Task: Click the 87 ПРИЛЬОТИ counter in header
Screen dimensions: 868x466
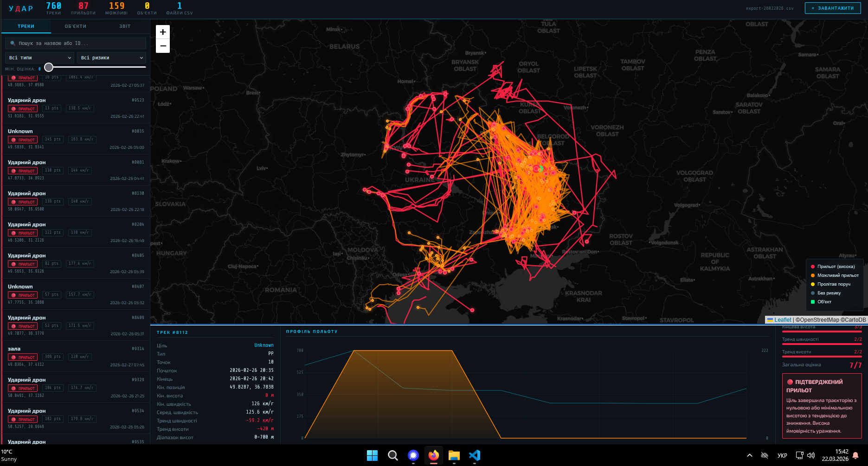Action: [84, 8]
